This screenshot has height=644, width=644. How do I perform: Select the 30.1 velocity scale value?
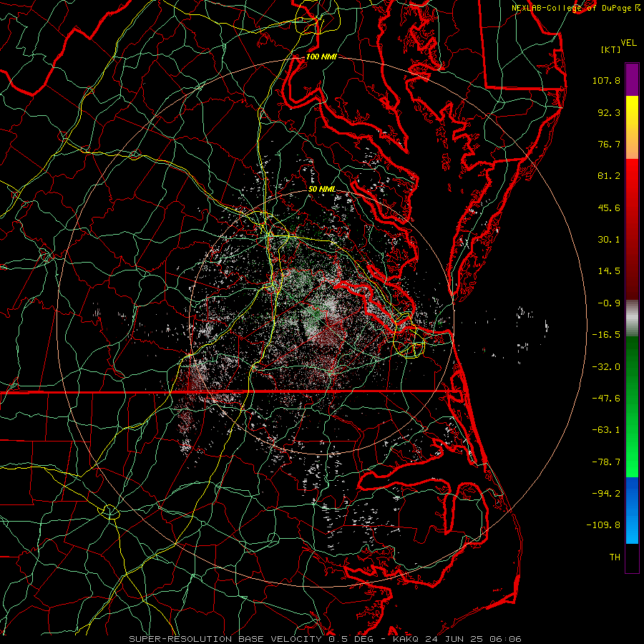pos(609,240)
